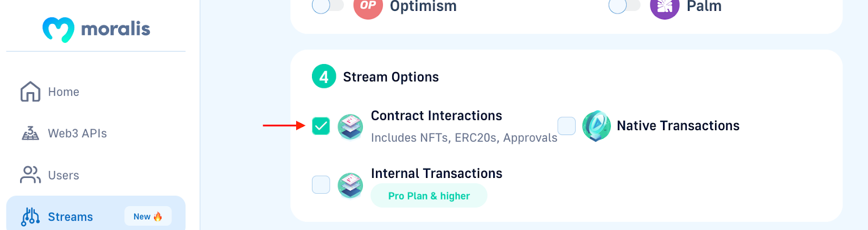
Task: Open Web3 APIs via its sidebar icon
Action: click(x=30, y=133)
